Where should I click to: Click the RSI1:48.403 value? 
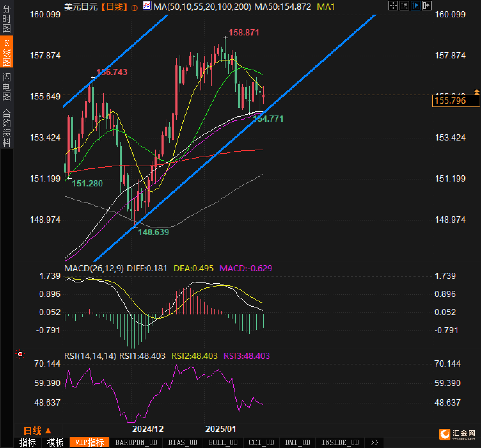coord(142,356)
